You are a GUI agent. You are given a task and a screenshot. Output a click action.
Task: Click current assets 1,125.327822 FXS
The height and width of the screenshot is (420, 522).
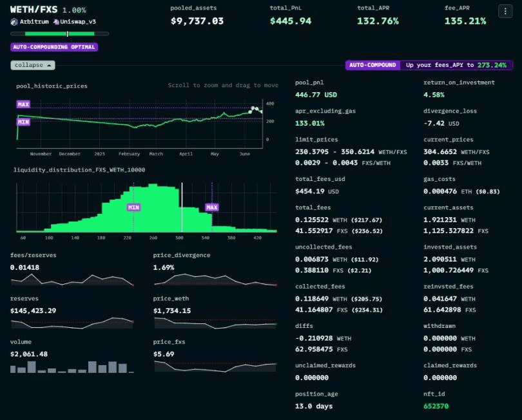[x=456, y=231]
